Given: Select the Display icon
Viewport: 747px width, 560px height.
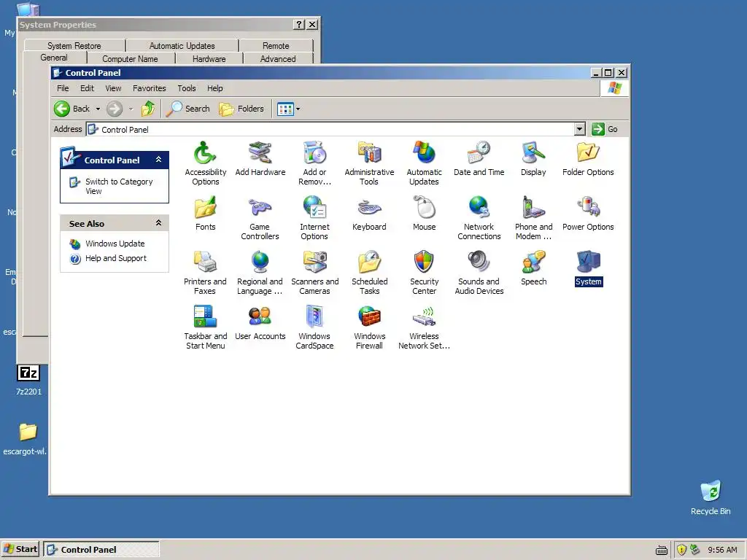Looking at the screenshot, I should pos(533,158).
